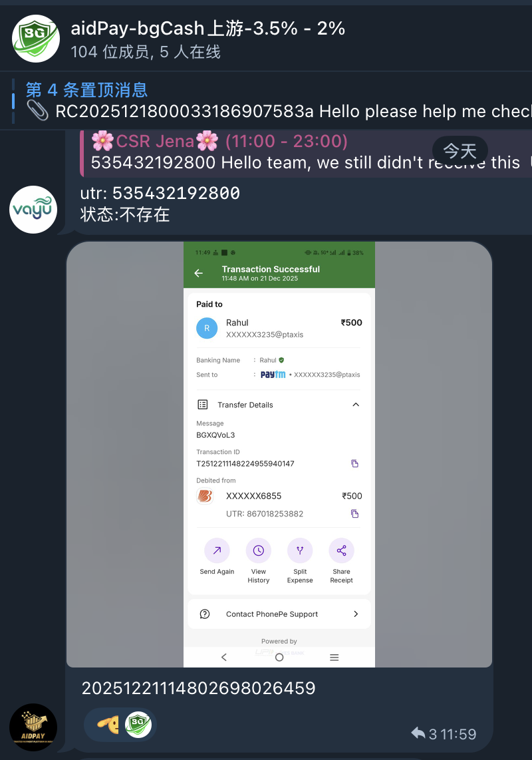This screenshot has height=760, width=532.
Task: Open Contact PhonePe Support chevron row
Action: [x=279, y=614]
